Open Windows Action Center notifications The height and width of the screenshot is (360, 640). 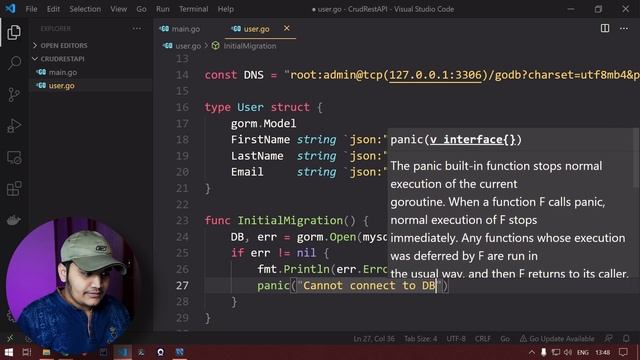coord(623,352)
